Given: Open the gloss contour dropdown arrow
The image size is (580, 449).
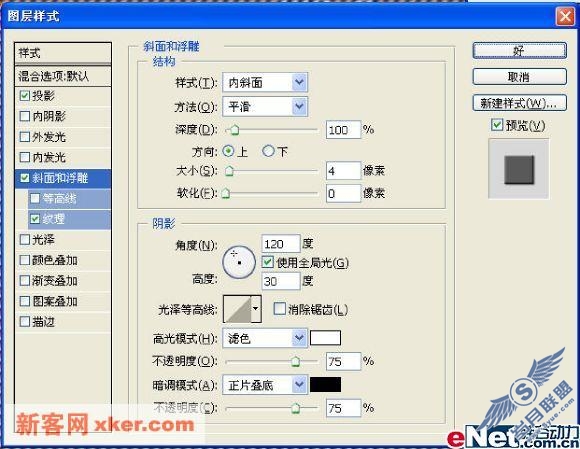Looking at the screenshot, I should (256, 309).
